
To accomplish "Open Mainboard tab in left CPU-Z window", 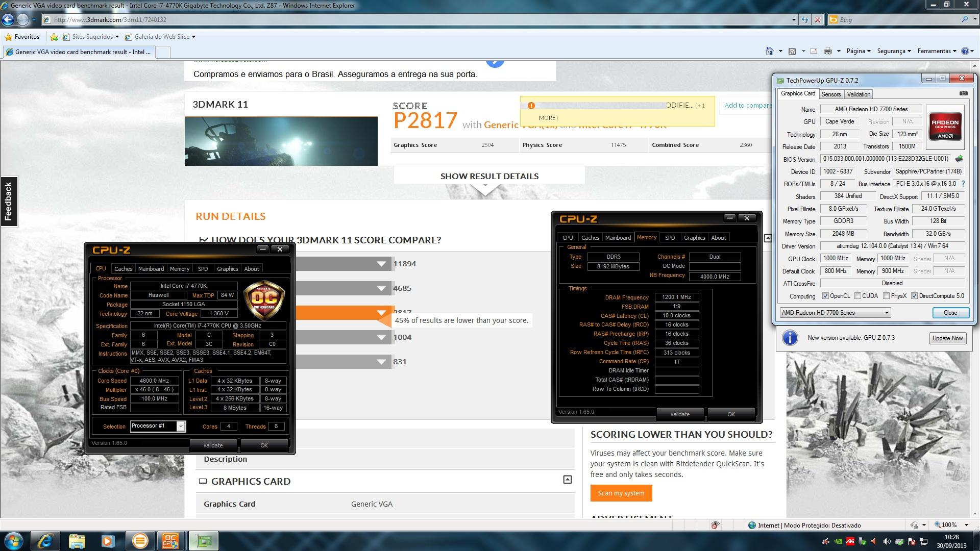I will pyautogui.click(x=151, y=269).
